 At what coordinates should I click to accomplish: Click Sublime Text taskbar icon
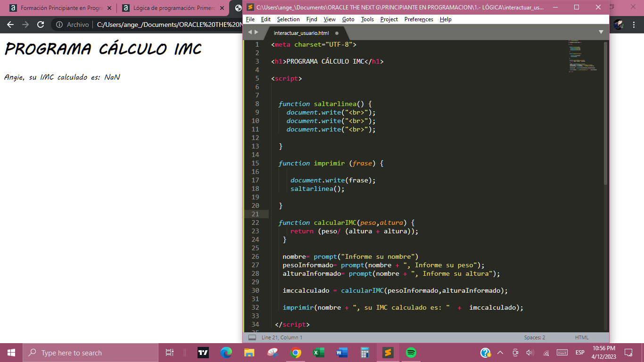[x=388, y=353]
